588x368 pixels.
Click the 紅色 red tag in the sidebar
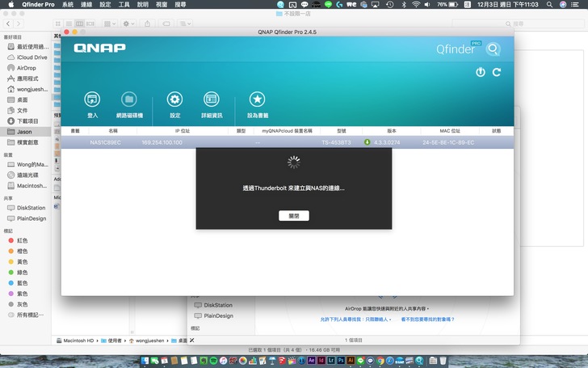(x=18, y=240)
